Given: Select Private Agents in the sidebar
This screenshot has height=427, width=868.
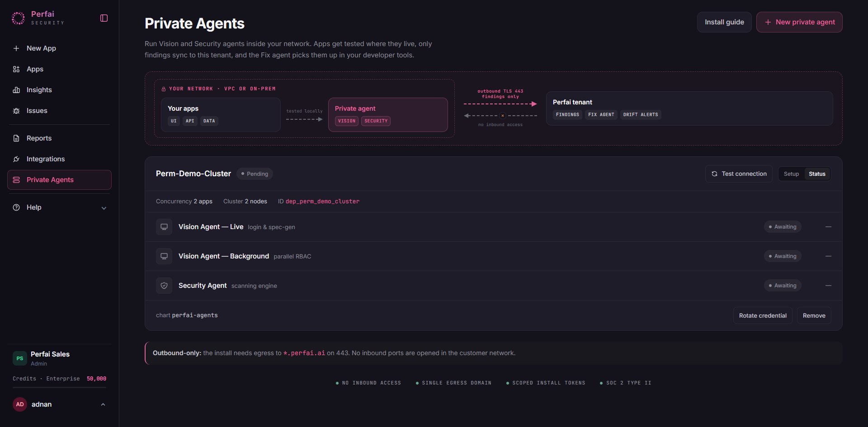Looking at the screenshot, I should [59, 180].
